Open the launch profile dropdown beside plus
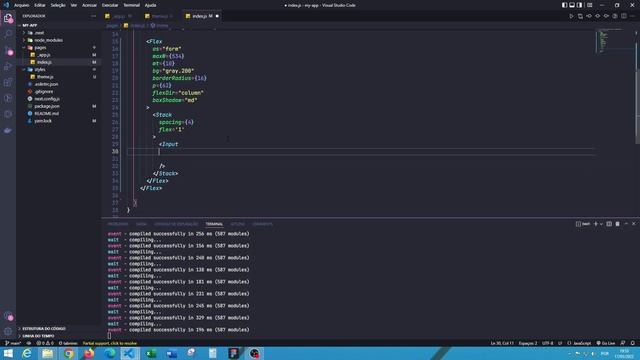 pos(601,224)
